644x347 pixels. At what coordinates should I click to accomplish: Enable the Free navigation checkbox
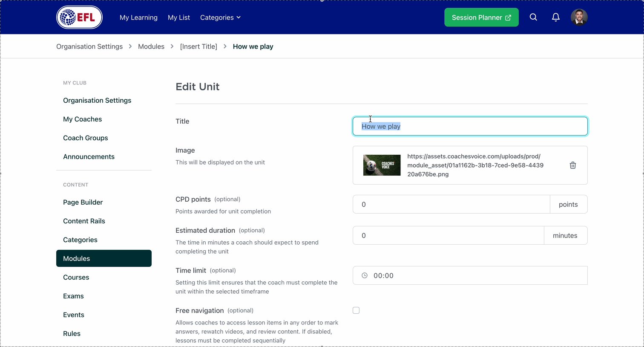coord(356,310)
